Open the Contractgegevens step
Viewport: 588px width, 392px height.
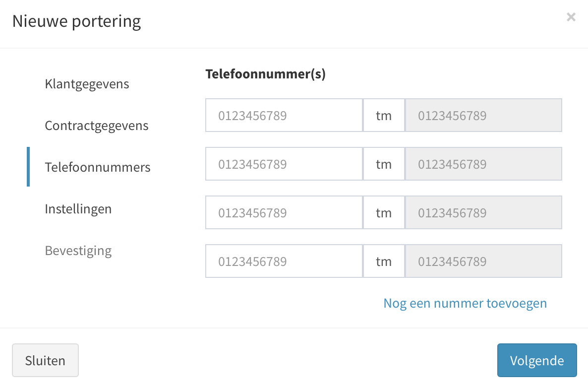click(97, 126)
